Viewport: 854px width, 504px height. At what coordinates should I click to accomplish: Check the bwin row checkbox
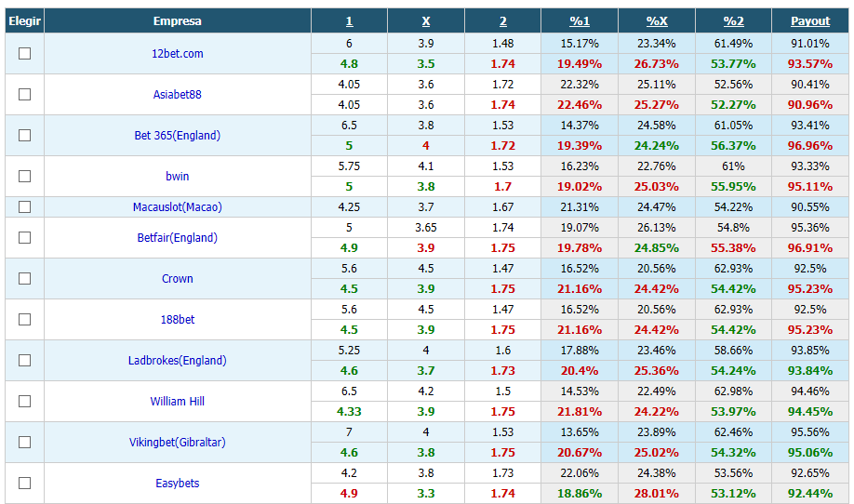(x=24, y=176)
